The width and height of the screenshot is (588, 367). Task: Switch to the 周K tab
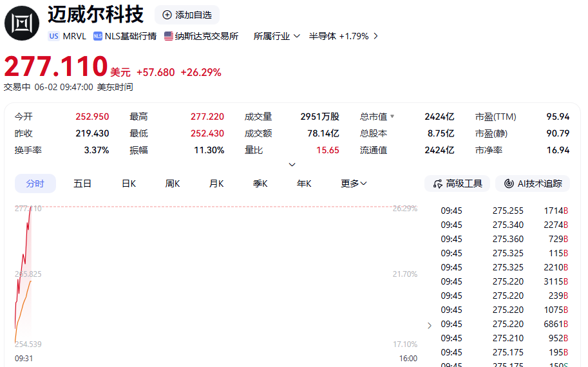point(173,183)
